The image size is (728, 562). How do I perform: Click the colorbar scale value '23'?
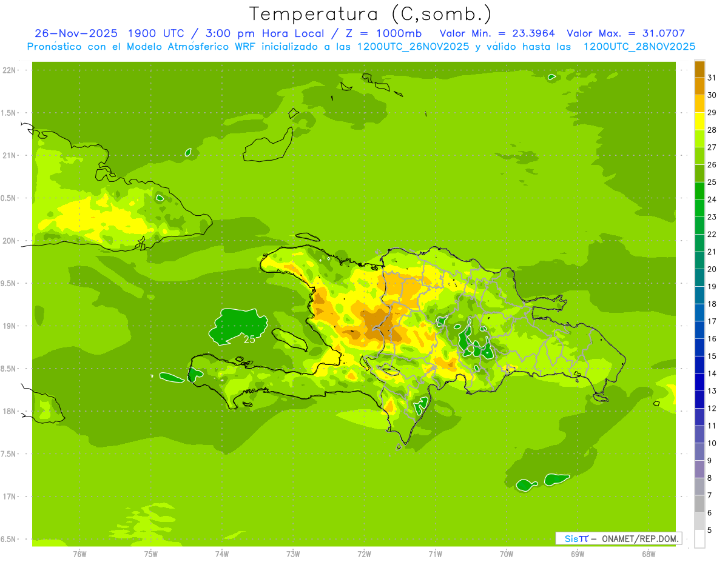click(712, 217)
